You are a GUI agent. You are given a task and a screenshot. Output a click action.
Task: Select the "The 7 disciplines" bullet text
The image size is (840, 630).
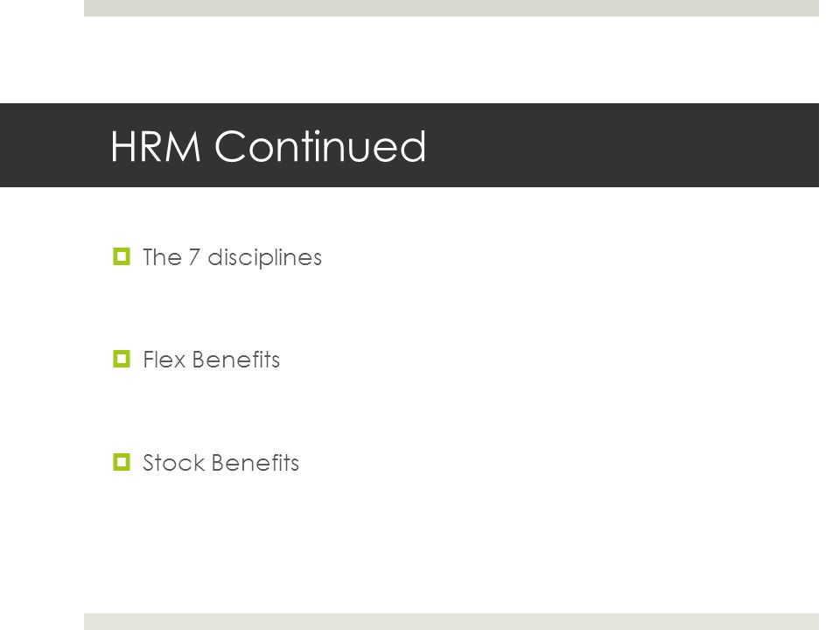[x=232, y=257]
